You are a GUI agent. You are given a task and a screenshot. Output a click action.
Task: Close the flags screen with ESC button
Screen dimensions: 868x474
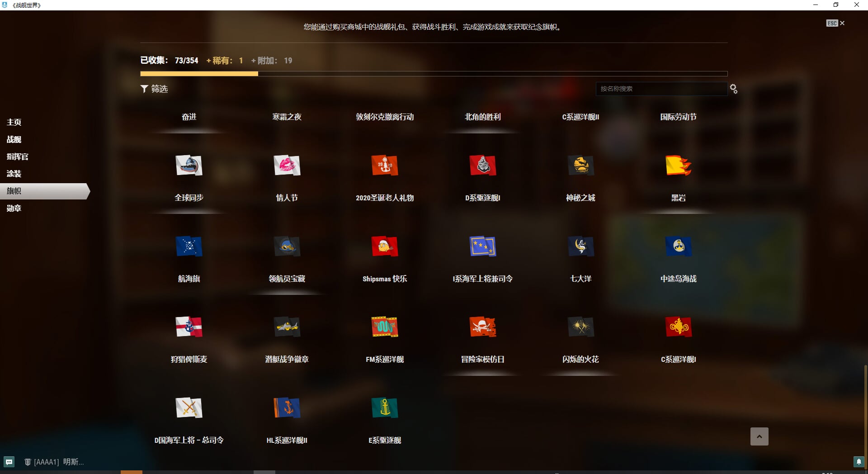835,23
